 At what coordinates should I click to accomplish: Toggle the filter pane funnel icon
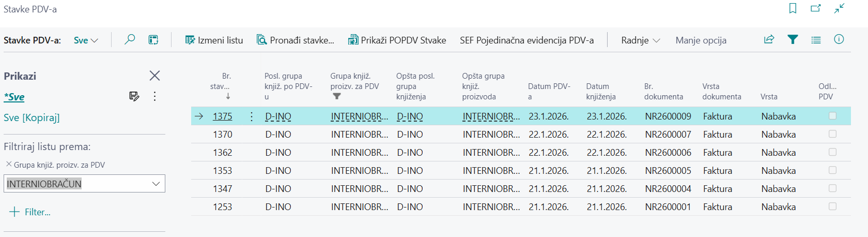click(793, 39)
